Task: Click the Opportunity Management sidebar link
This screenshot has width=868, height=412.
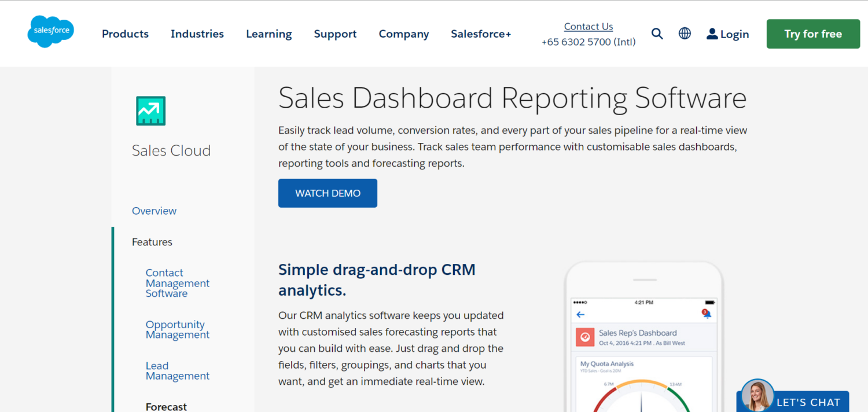Action: pos(178,329)
